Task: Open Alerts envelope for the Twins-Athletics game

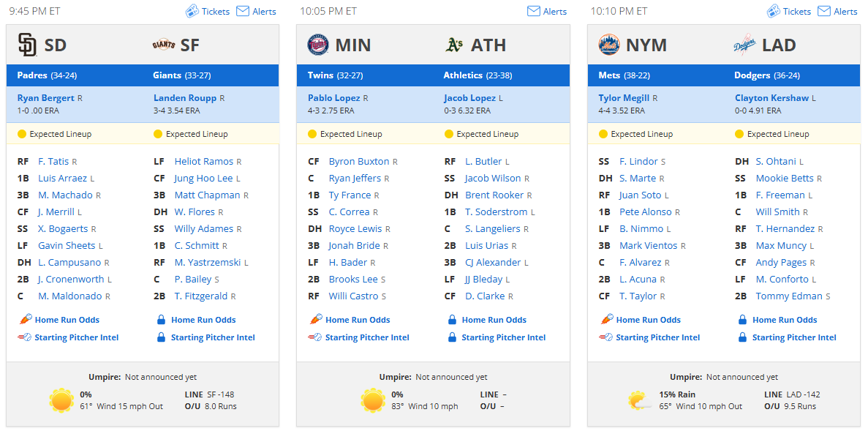Action: tap(533, 11)
